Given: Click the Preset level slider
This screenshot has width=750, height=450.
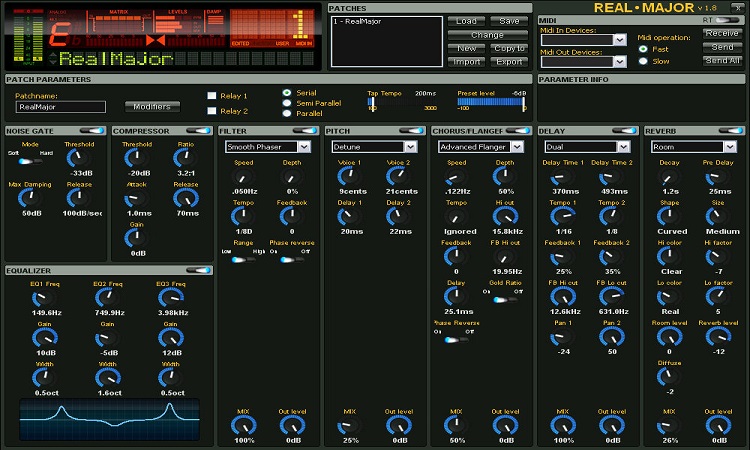Looking at the screenshot, I should click(x=492, y=100).
